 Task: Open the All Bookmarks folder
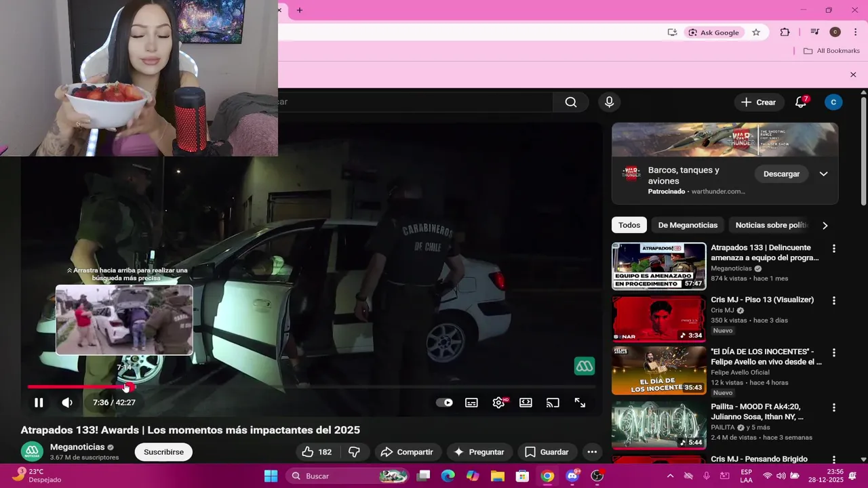pyautogui.click(x=831, y=51)
